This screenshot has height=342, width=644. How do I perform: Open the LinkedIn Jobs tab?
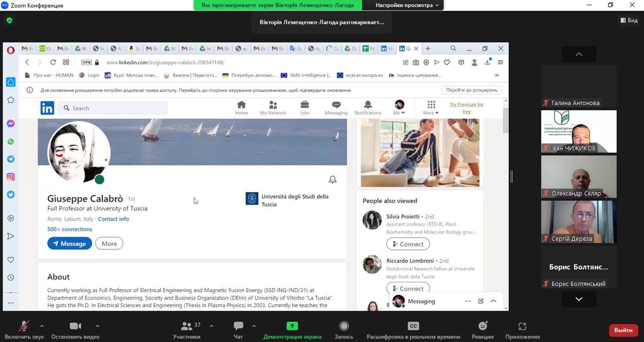[x=305, y=108]
